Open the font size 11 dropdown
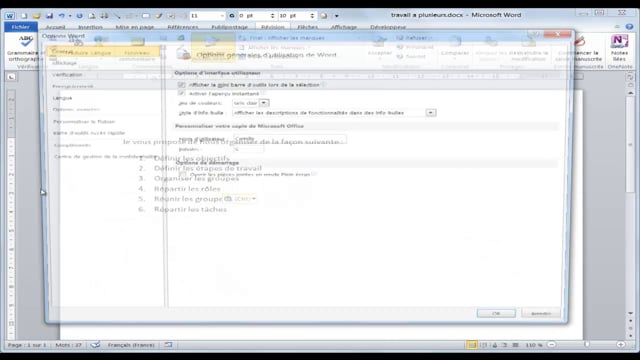The image size is (640, 360). click(x=222, y=16)
